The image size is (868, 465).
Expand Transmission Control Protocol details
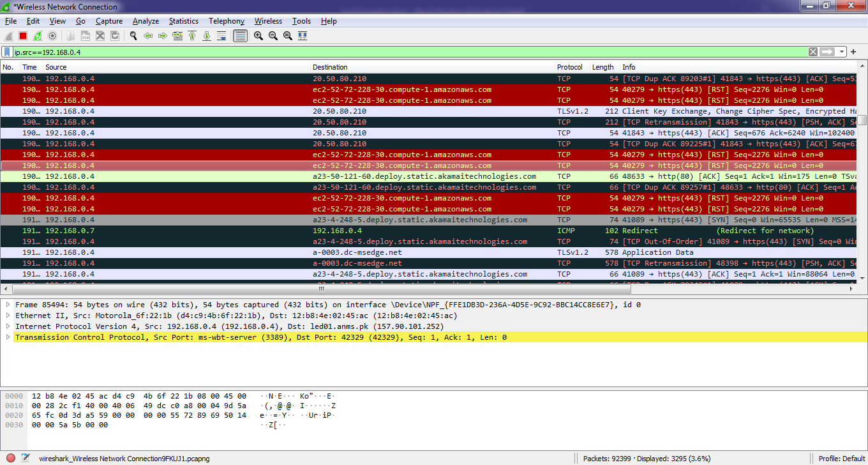[x=8, y=337]
